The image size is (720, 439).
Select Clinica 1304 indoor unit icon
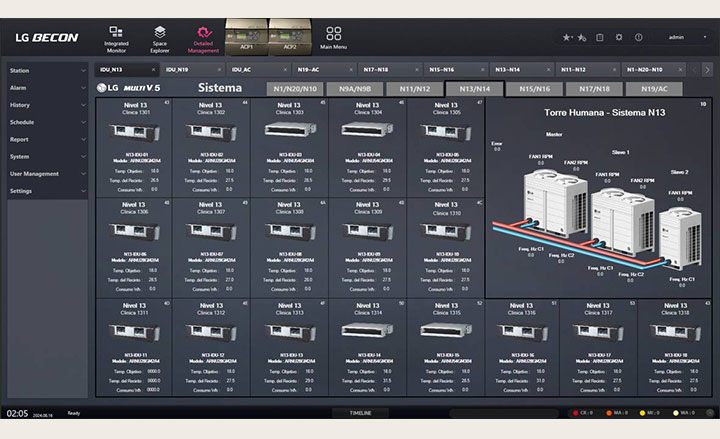[367, 130]
